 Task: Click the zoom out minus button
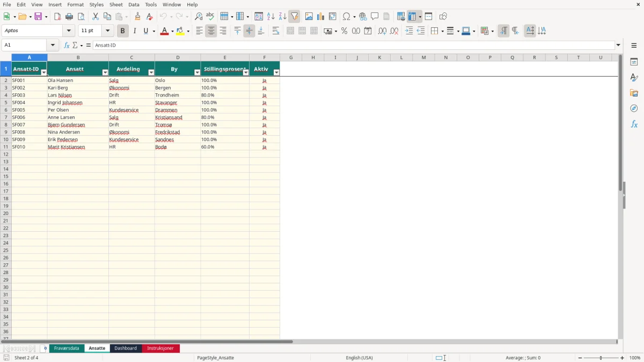click(x=580, y=358)
